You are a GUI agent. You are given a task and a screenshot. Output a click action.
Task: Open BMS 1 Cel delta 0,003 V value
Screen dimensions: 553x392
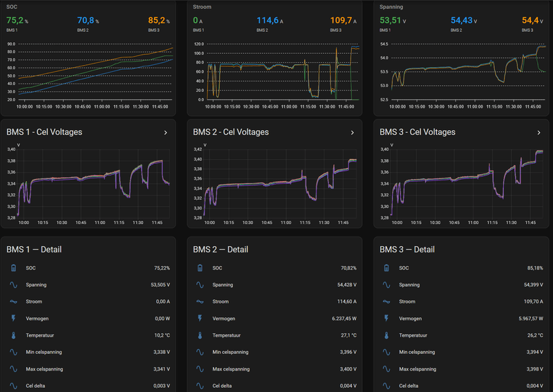tap(162, 386)
